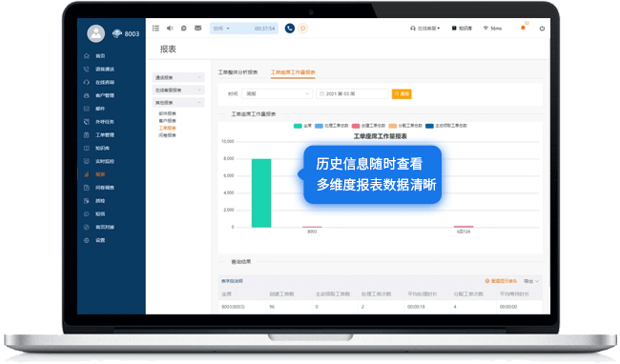Toggle the pink 创建工单总数 legend series
This screenshot has height=364, width=620.
click(368, 126)
